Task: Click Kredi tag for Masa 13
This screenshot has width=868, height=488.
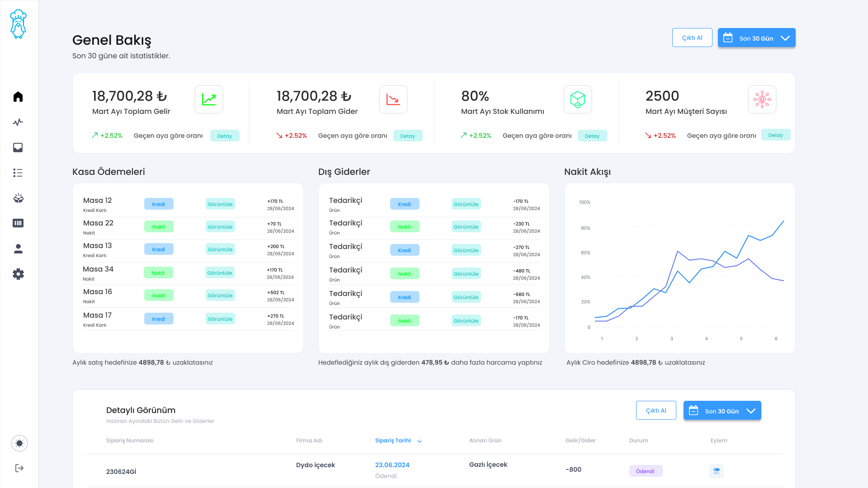Action: pyautogui.click(x=159, y=249)
